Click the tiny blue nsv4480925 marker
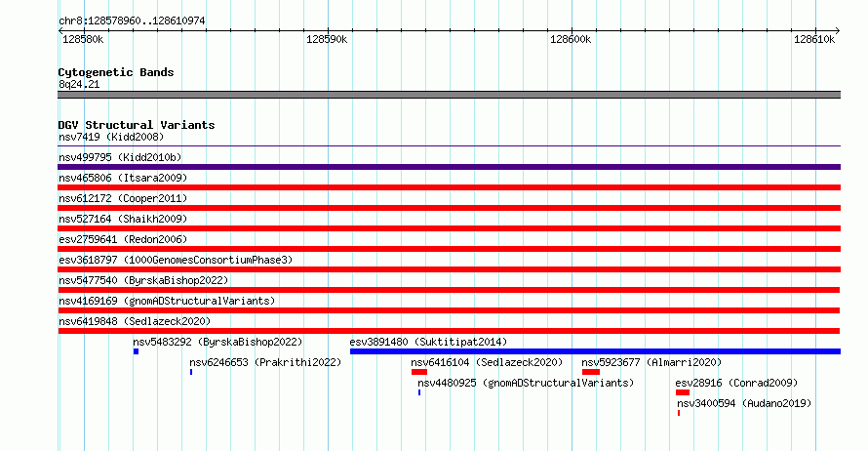 (x=419, y=392)
